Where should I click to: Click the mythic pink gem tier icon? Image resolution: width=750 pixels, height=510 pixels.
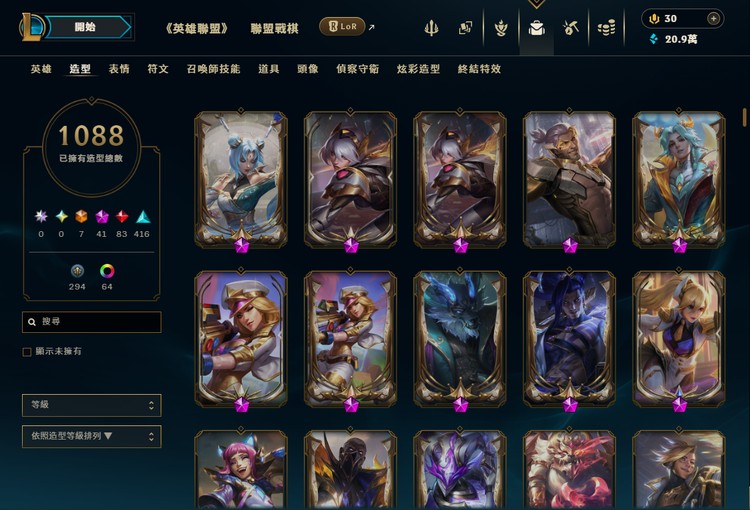pos(101,217)
